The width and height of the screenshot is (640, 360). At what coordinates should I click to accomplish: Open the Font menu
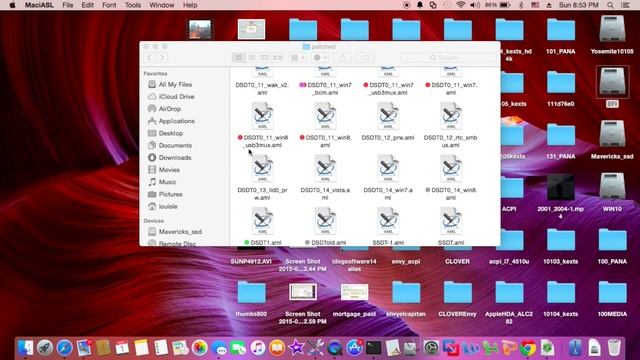click(109, 5)
